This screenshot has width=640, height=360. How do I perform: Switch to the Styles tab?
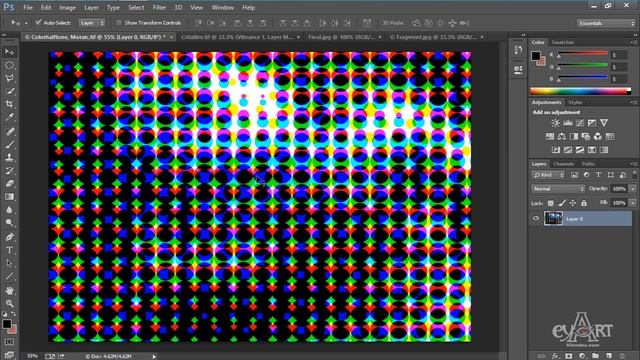tap(575, 102)
